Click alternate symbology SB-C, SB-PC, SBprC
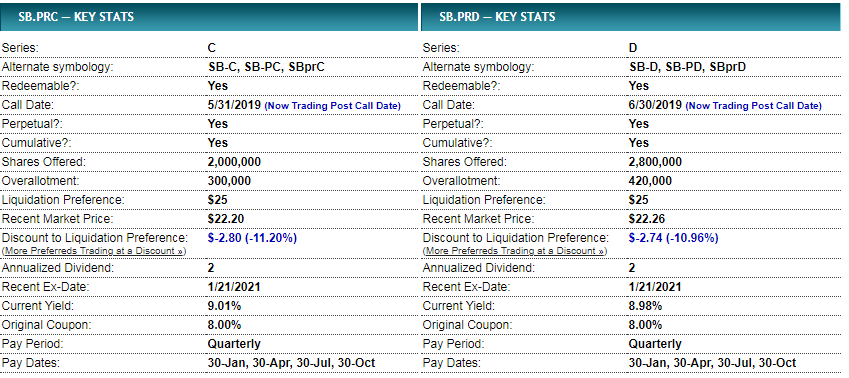Screen dimensions: 849x378 click(266, 67)
